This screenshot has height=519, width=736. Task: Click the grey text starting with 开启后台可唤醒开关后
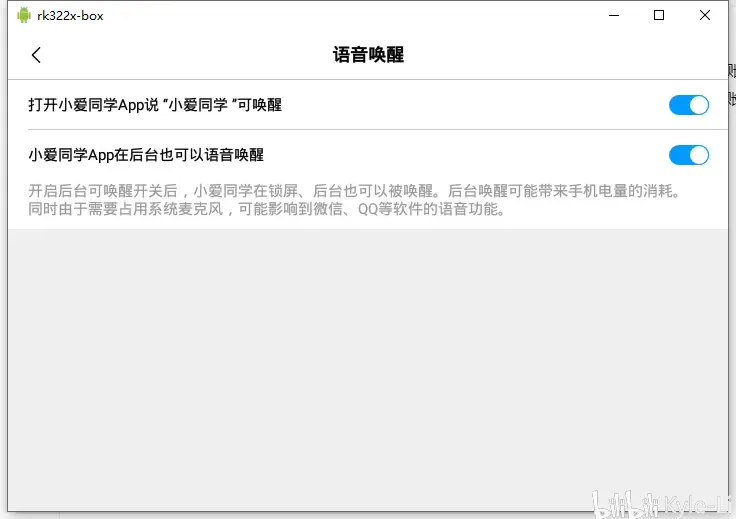click(354, 200)
